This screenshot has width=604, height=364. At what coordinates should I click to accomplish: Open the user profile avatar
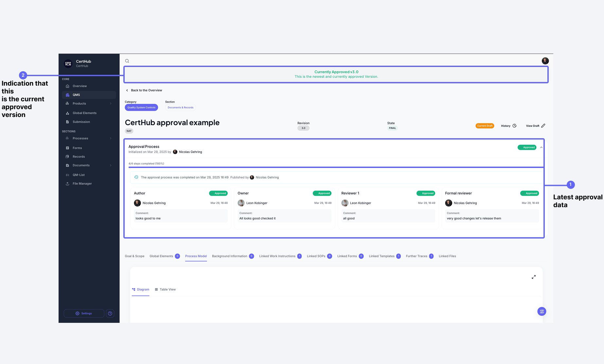[545, 61]
